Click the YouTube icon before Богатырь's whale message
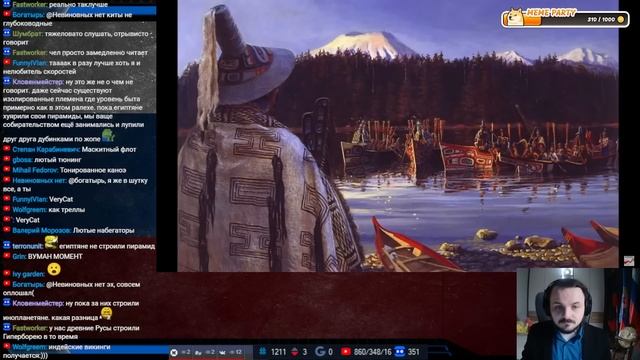The height and width of the screenshot is (360, 640). pos(7,14)
